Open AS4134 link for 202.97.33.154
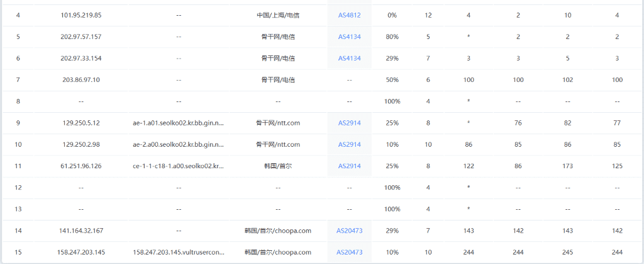 coord(349,59)
